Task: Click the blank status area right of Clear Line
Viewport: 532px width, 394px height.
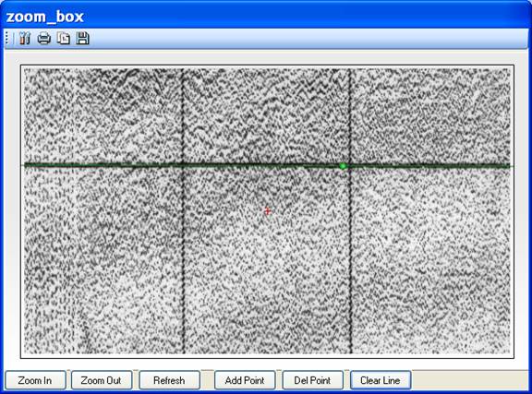Action: (470, 380)
